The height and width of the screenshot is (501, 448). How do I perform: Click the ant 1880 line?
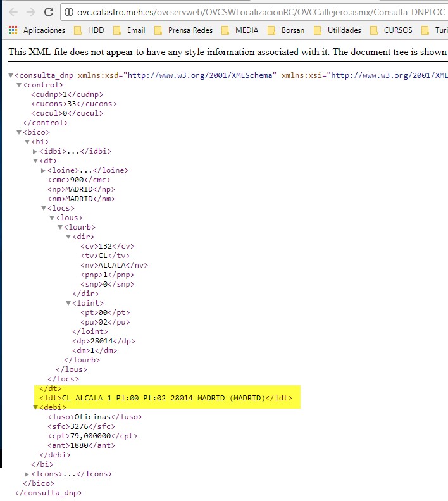click(81, 445)
